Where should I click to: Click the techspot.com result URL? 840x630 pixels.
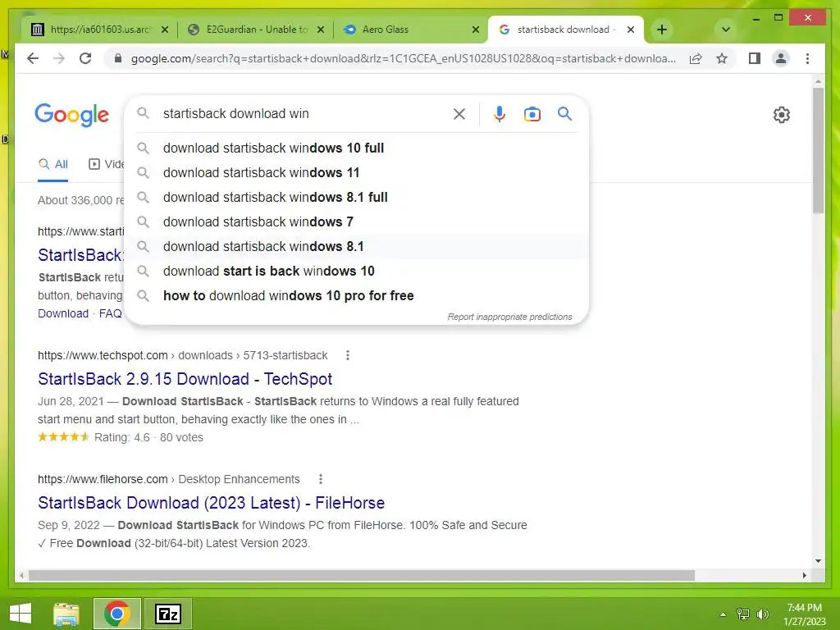(182, 355)
